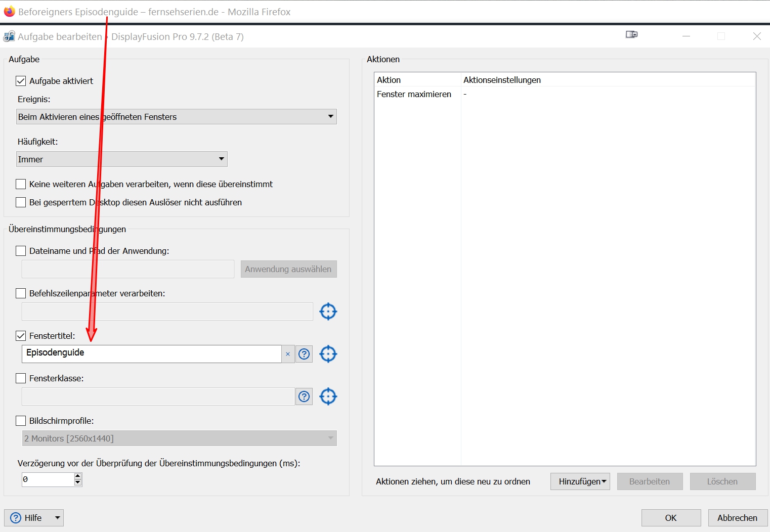Increase the delay value with spinner up arrow

pos(78,476)
